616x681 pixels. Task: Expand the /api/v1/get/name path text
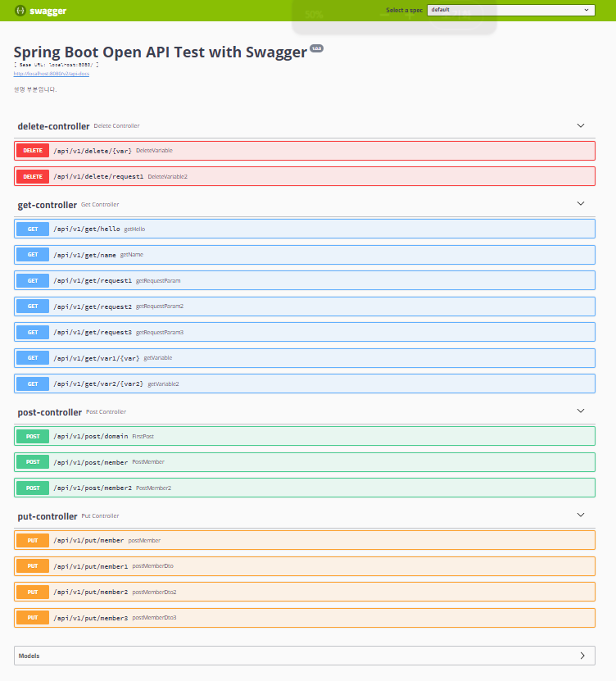84,255
